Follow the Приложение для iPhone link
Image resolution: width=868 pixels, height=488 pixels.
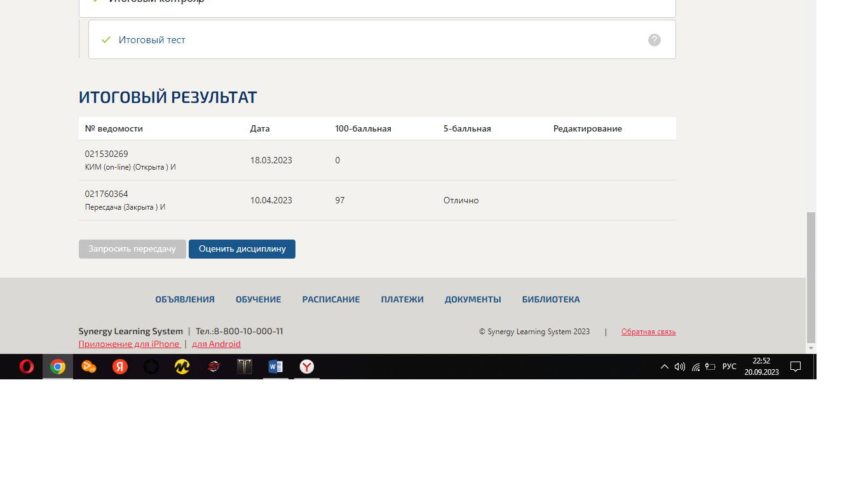(x=129, y=344)
